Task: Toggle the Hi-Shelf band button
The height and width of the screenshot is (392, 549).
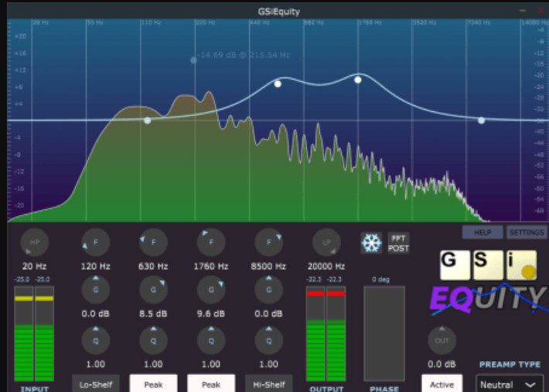Action: (x=268, y=384)
